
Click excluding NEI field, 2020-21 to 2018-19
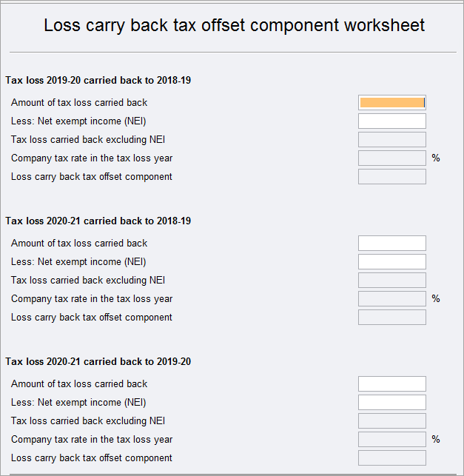(x=391, y=281)
